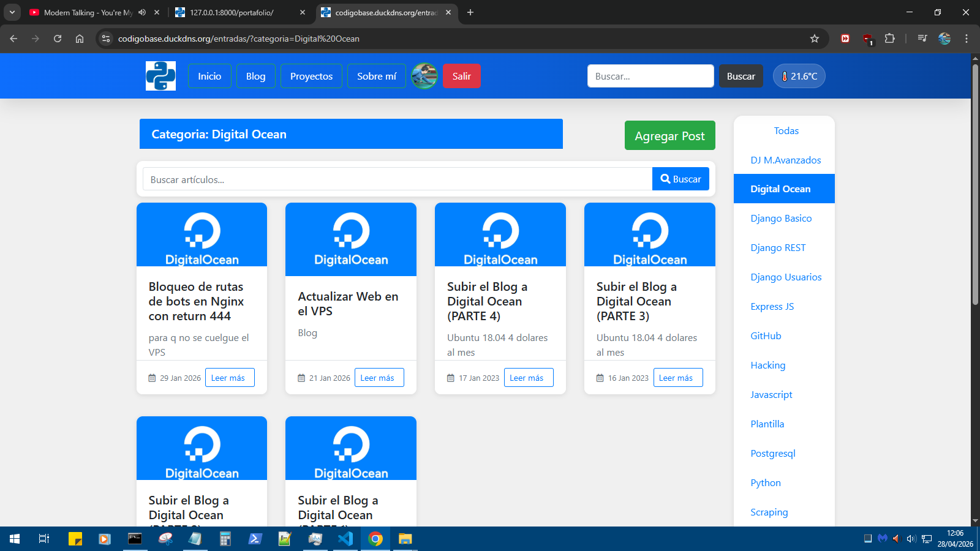Click the Python logo in the site navbar

160,76
